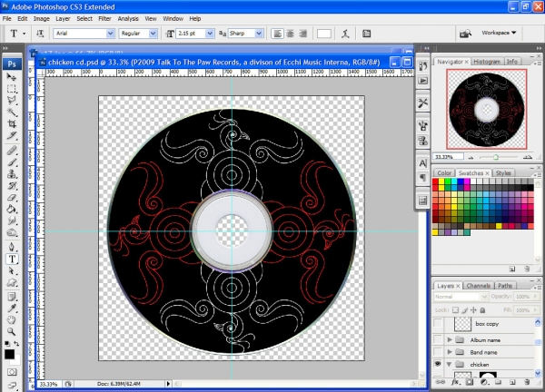
Task: Select the Horizontal Type tool in toolbox
Action: 12,259
